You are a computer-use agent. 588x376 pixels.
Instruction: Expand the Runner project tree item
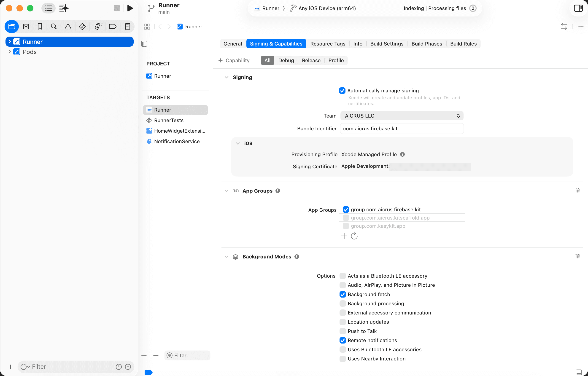(x=10, y=41)
